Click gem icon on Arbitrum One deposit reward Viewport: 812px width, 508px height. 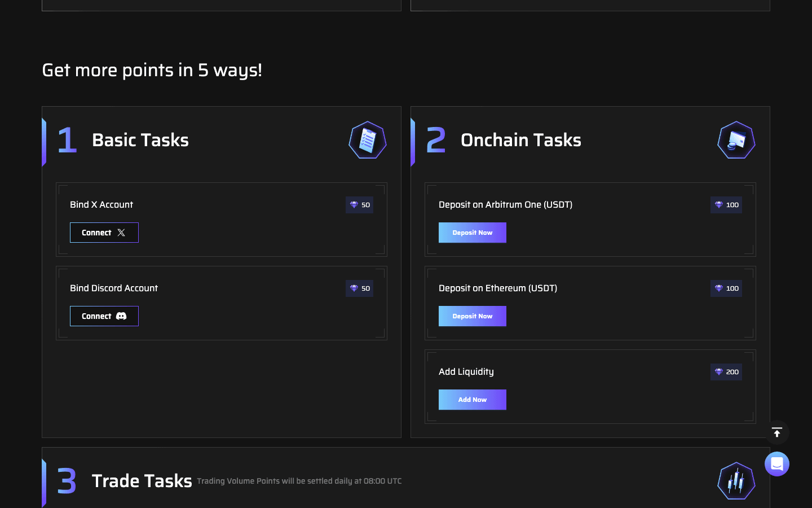pos(719,205)
